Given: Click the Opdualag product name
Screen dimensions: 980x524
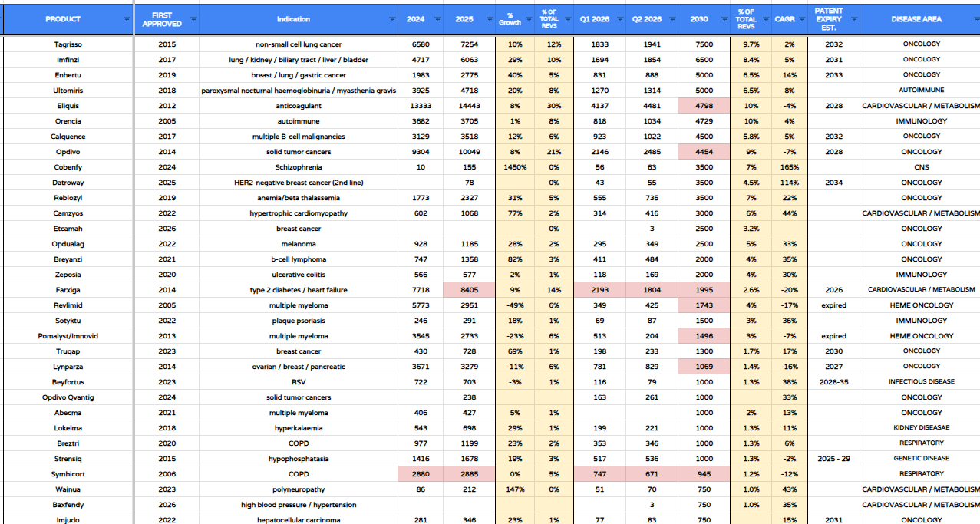Looking at the screenshot, I should point(68,244).
